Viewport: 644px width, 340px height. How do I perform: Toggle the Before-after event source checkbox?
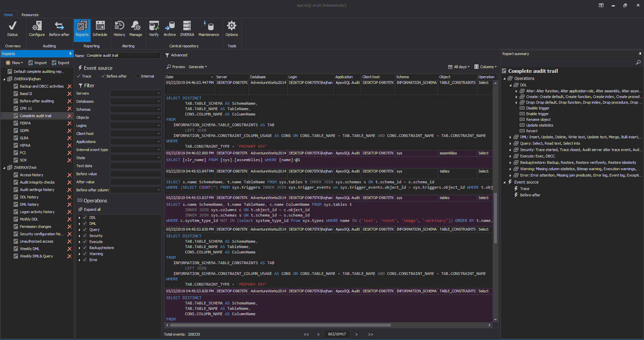[103, 76]
